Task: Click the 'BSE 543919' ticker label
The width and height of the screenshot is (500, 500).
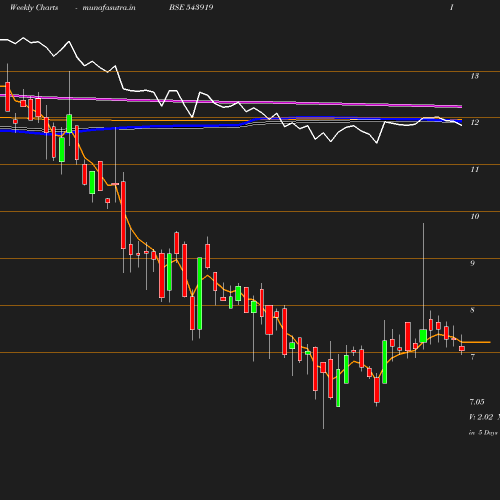Action: (191, 7)
